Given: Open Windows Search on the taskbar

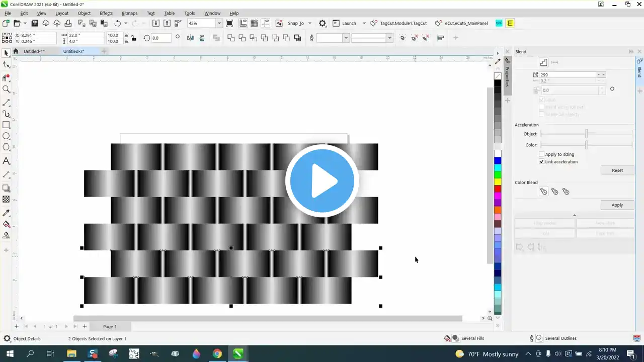Looking at the screenshot, I should [x=30, y=354].
